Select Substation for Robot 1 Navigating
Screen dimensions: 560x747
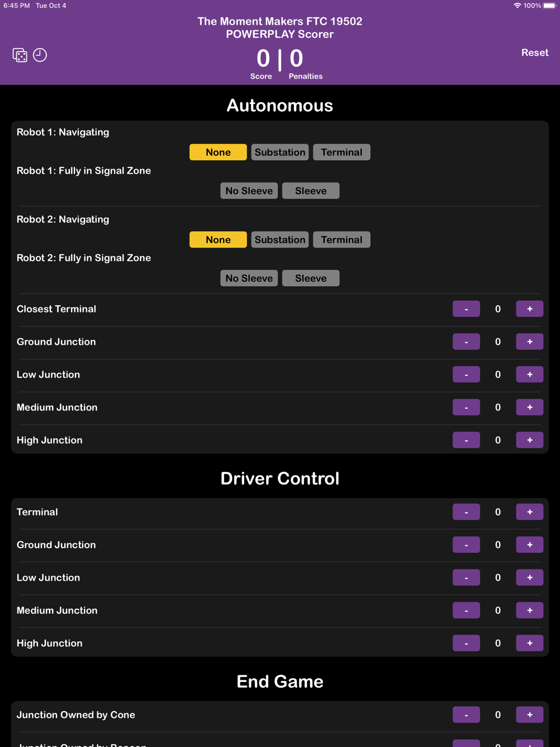[x=280, y=152]
